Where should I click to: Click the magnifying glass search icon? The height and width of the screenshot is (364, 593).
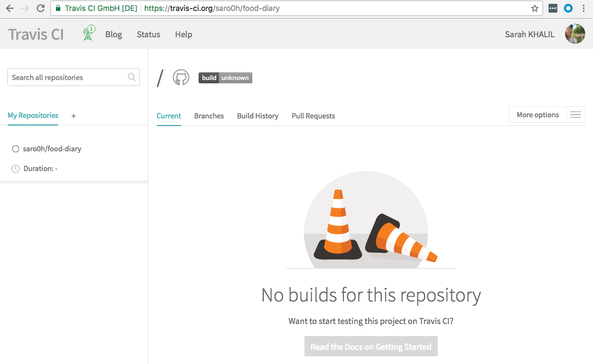click(132, 77)
